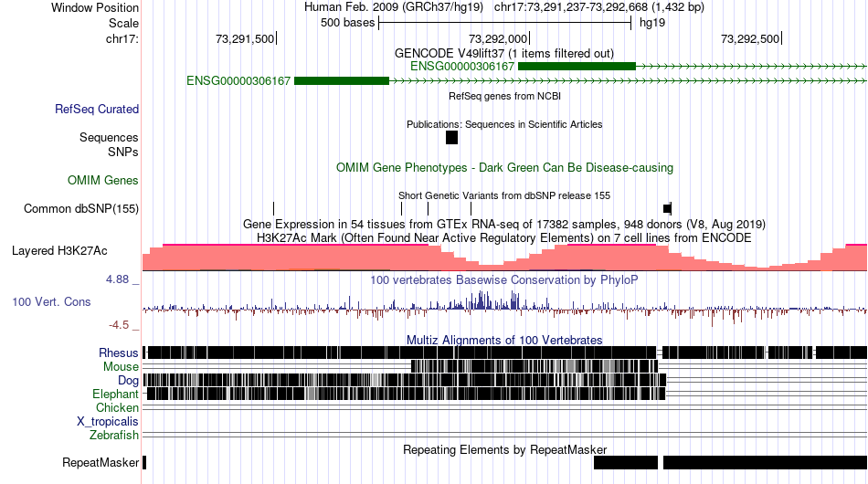868x484 pixels.
Task: Click the Chicken alignment label
Action: [x=117, y=407]
